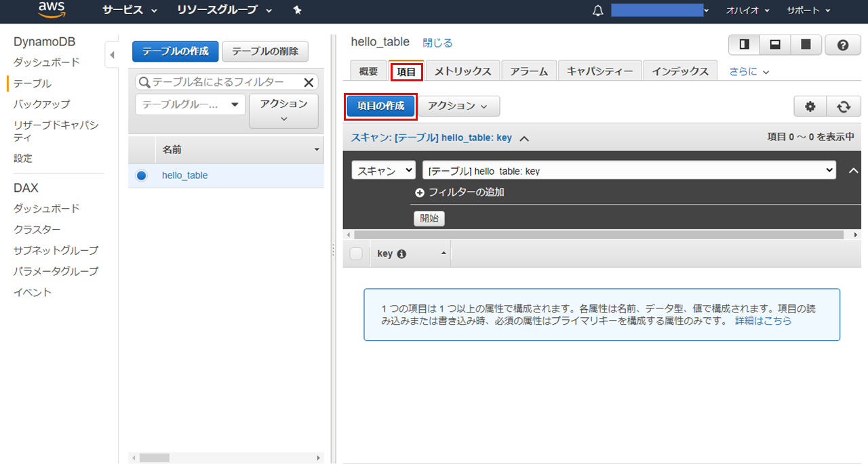Image resolution: width=868 pixels, height=465 pixels.
Task: Click the スキャン: [テーブル] hello_table: key heading
Action: coord(431,138)
